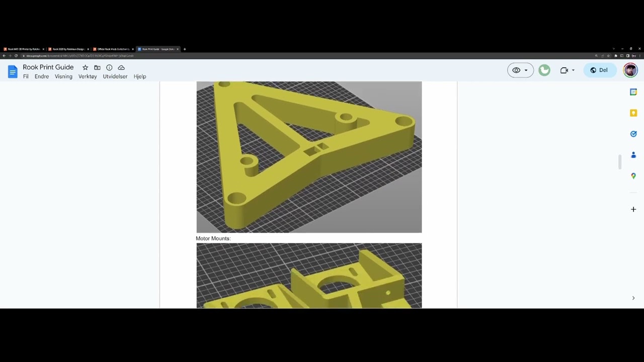Viewport: 644px width, 362px height.
Task: Open the browser three-dot menu
Action: (x=640, y=56)
